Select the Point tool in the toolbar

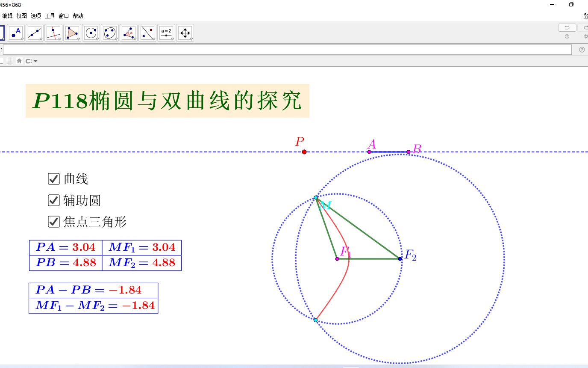(16, 33)
